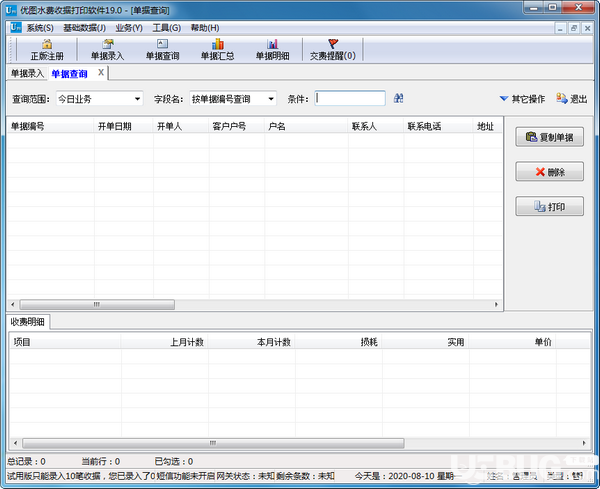This screenshot has height=489, width=600.
Task: Click the 联系人 column header
Action: point(376,126)
